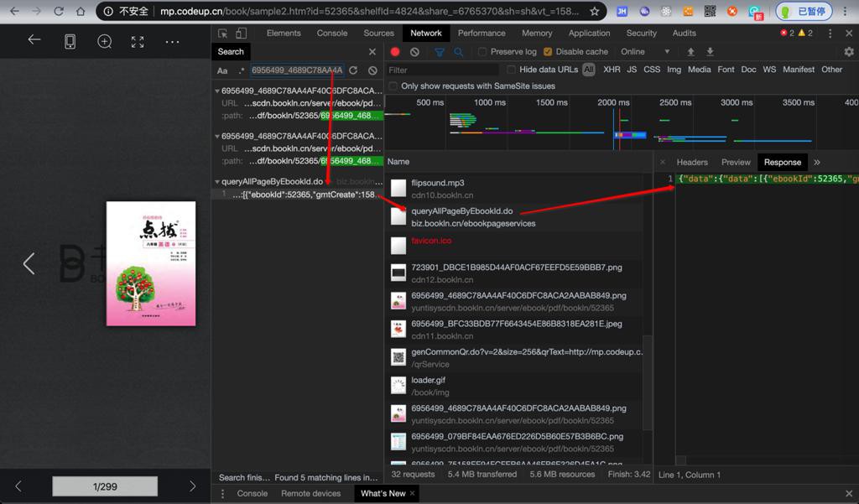Filter requests by JS type
859x504 pixels.
tap(632, 70)
